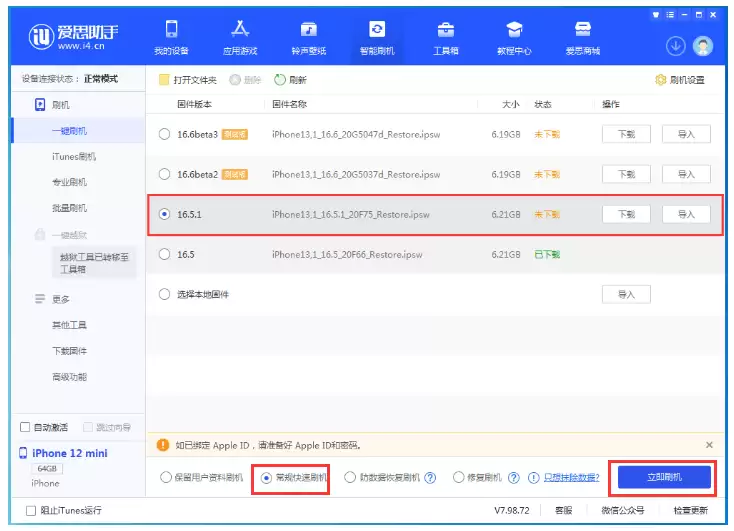Select the 16.5 firmware radio button
This screenshot has width=734, height=531.
pos(164,254)
